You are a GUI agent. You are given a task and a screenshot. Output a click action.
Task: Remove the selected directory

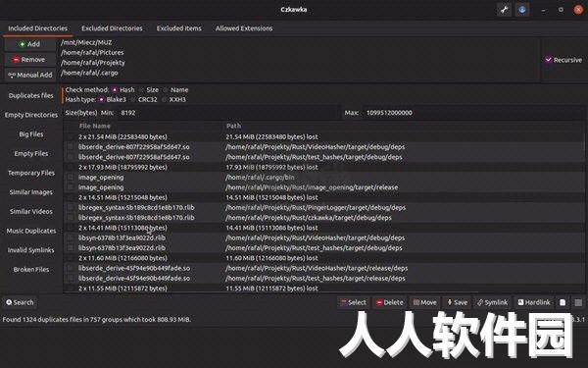[x=30, y=60]
